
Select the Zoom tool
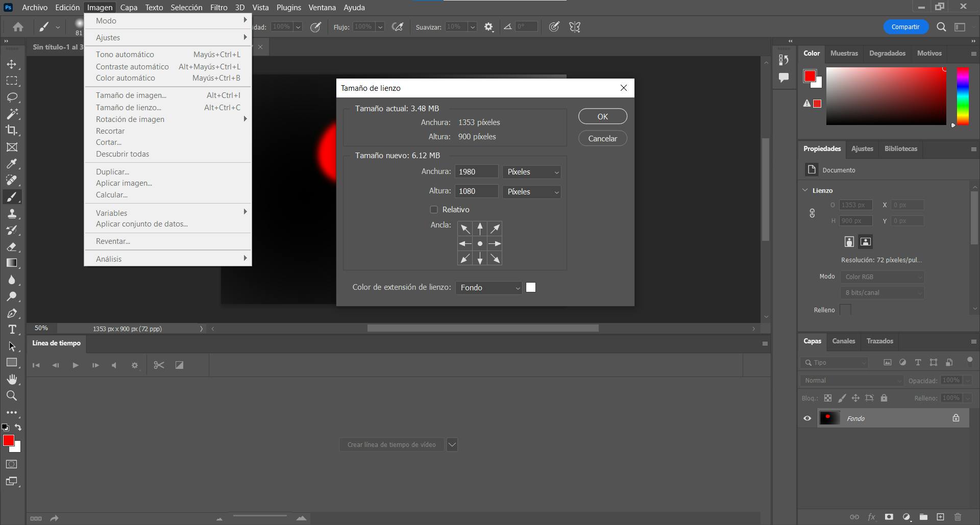click(x=12, y=396)
